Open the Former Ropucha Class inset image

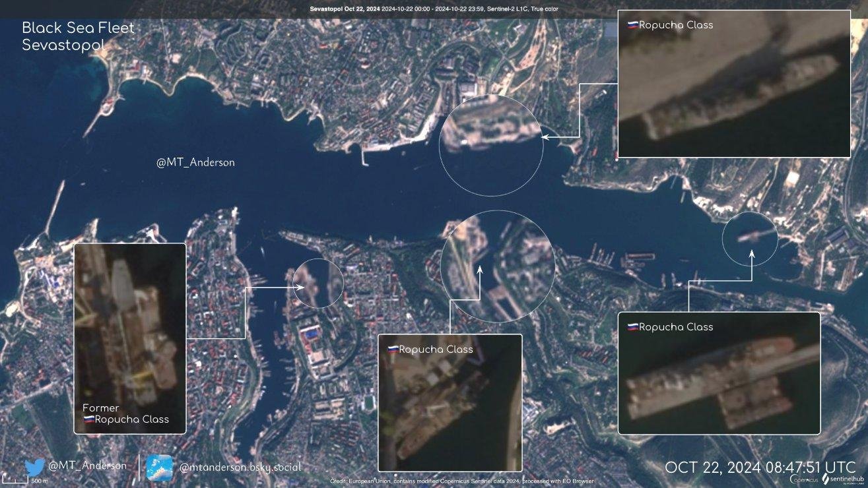pyautogui.click(x=130, y=323)
